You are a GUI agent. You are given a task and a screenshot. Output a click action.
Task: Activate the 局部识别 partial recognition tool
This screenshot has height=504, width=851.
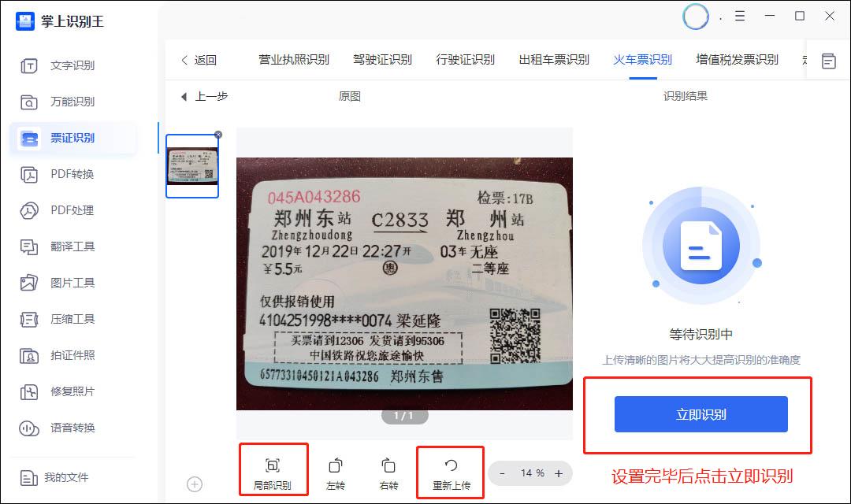click(x=273, y=471)
